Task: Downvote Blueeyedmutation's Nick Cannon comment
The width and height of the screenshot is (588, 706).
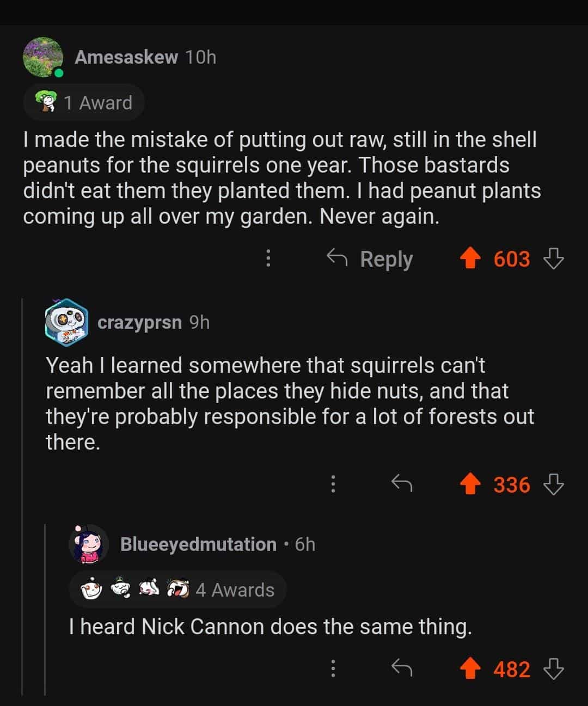Action: [x=554, y=669]
